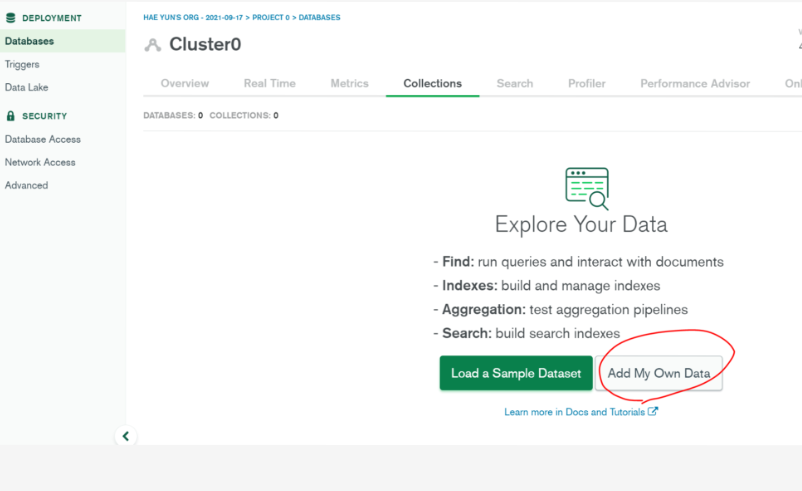Image resolution: width=802 pixels, height=491 pixels.
Task: Go to Network Access
Action: tap(40, 162)
